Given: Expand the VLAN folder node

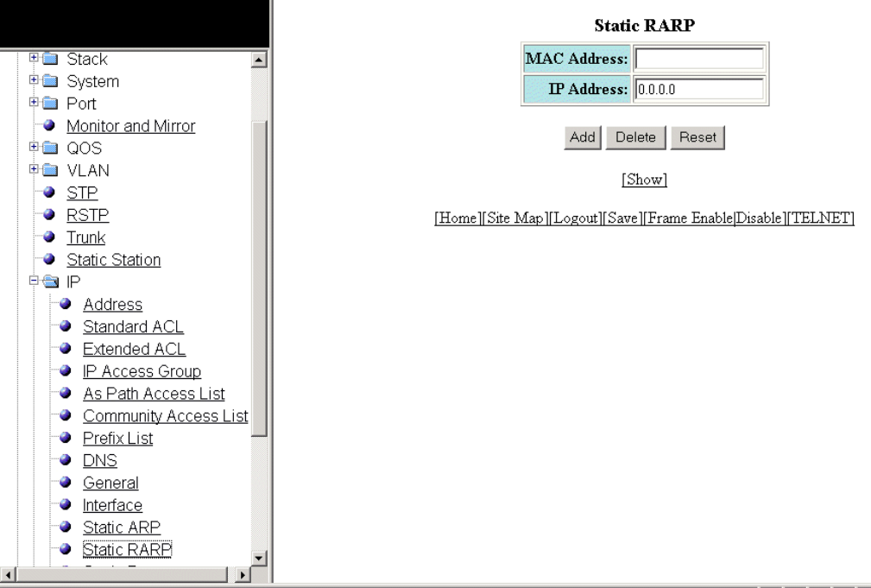Looking at the screenshot, I should click(x=34, y=168).
